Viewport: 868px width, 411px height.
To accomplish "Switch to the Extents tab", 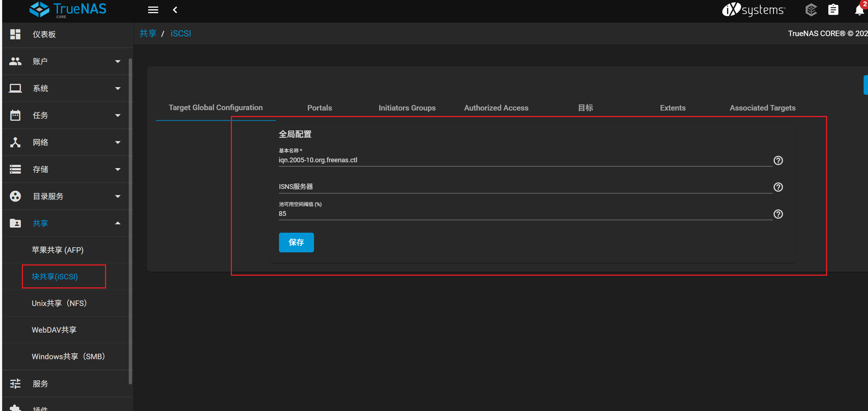I will coord(673,108).
